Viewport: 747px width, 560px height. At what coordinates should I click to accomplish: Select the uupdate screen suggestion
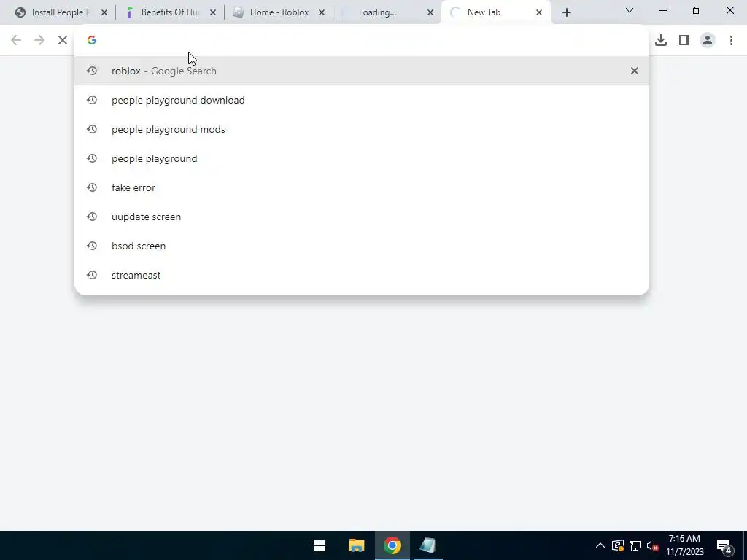point(362,217)
